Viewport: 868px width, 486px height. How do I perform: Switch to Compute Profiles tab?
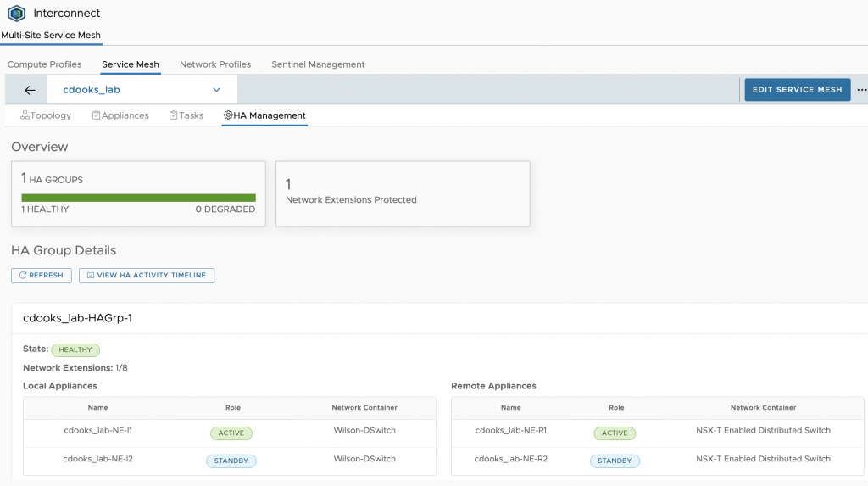[x=44, y=64]
